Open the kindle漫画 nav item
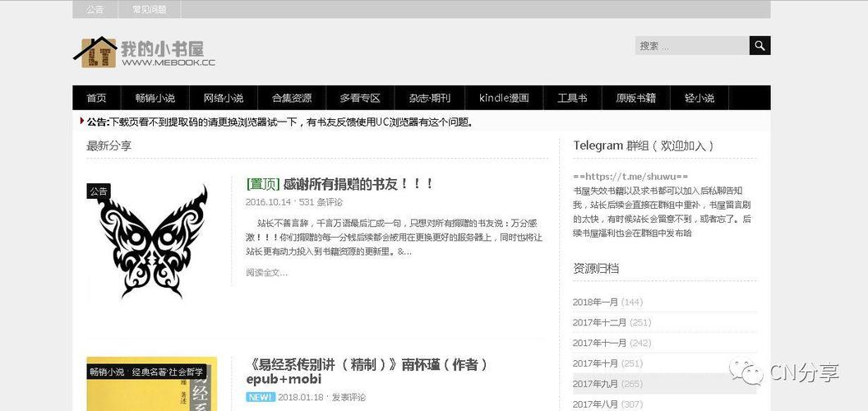 click(504, 98)
